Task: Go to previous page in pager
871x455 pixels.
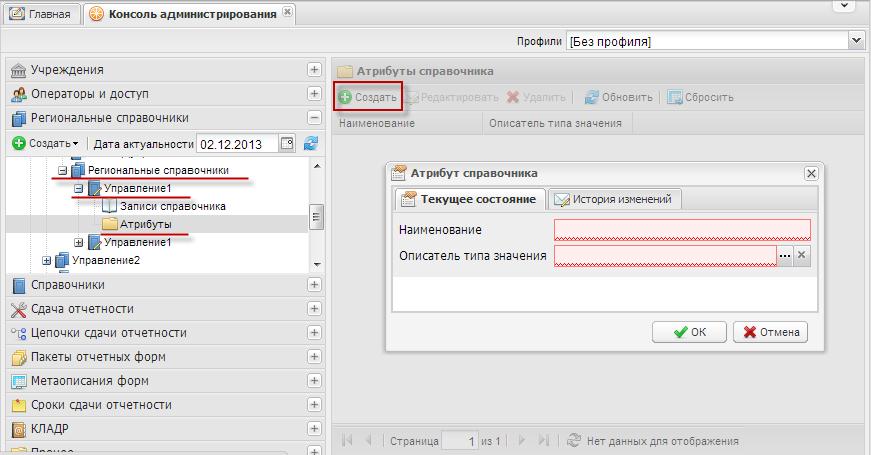Action: [368, 441]
